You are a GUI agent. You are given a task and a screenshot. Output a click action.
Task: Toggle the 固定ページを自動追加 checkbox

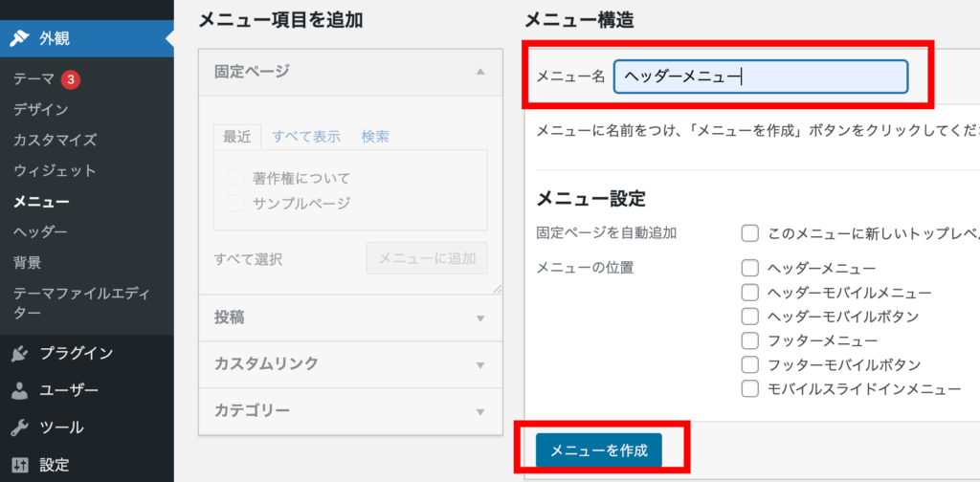tap(750, 232)
